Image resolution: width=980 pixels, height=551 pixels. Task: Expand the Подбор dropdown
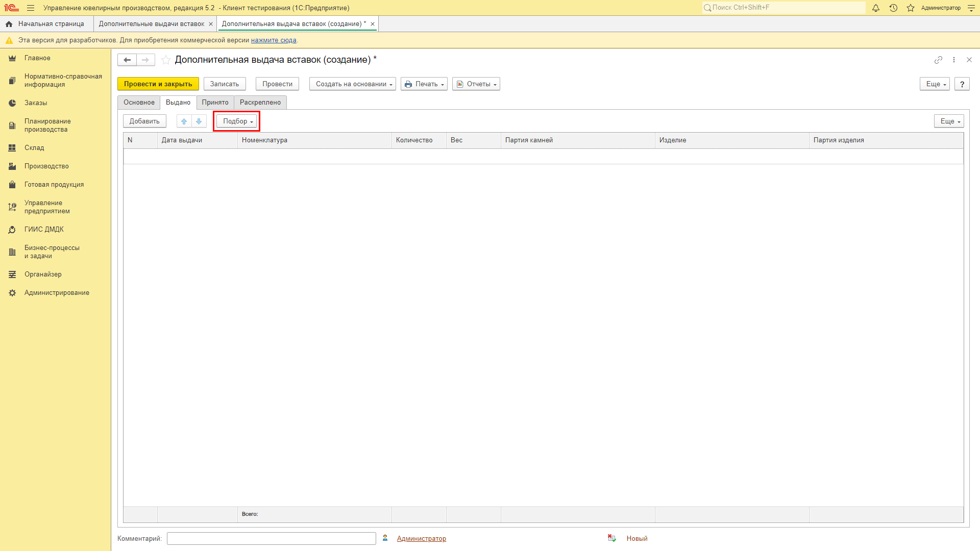coord(237,121)
